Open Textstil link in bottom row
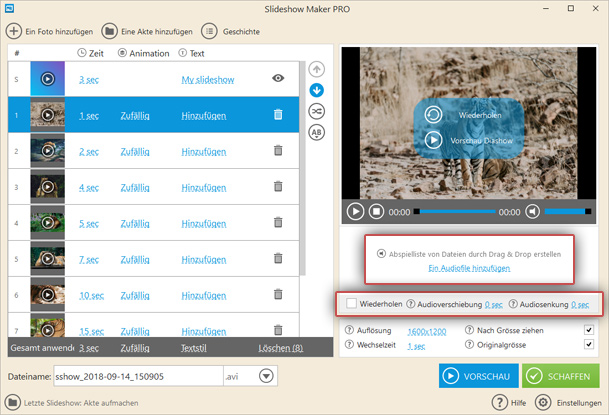Image resolution: width=609 pixels, height=415 pixels. click(193, 348)
